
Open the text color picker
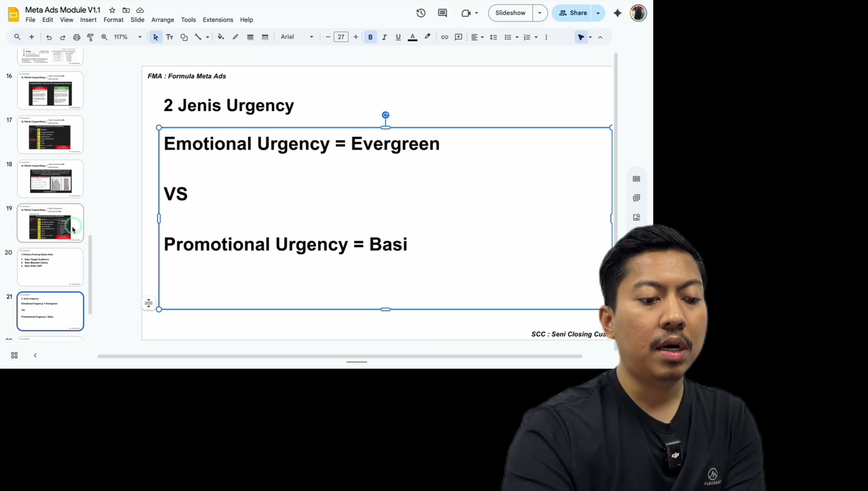(413, 37)
